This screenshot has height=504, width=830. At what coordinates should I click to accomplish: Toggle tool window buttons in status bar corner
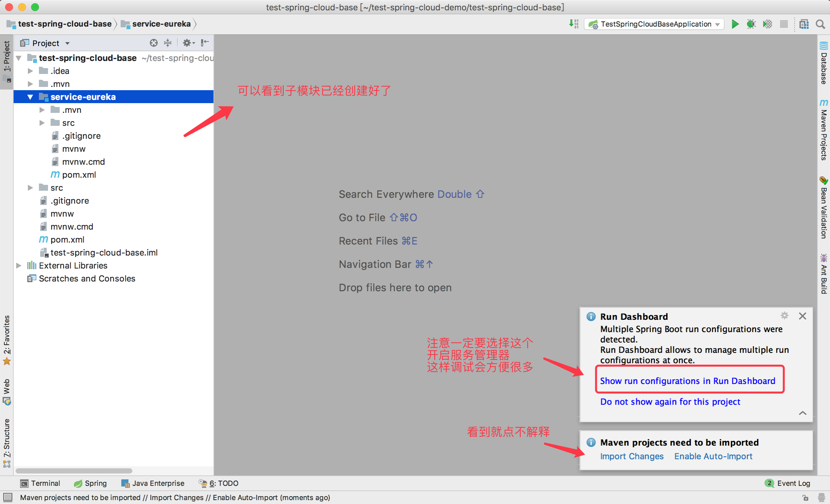[x=8, y=497]
